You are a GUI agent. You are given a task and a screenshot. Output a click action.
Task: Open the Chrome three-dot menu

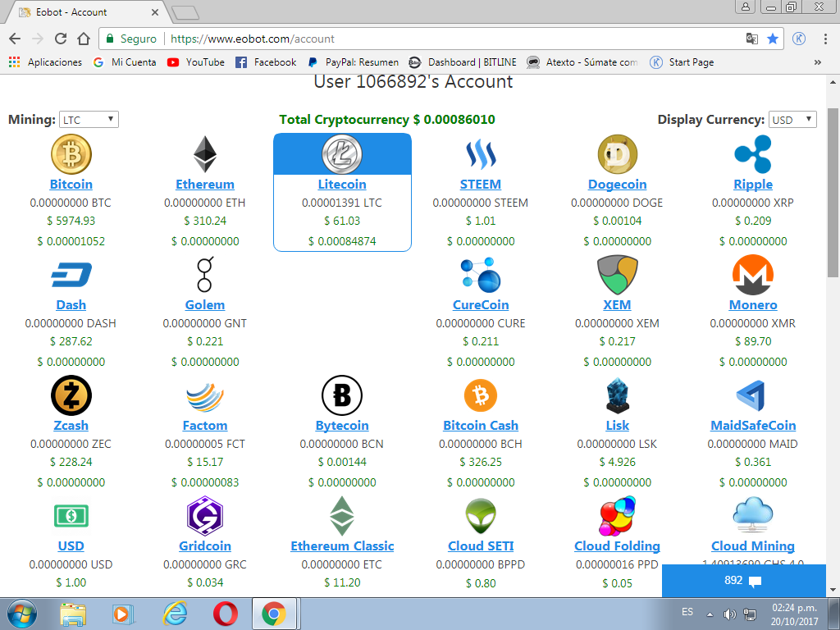[x=825, y=39]
